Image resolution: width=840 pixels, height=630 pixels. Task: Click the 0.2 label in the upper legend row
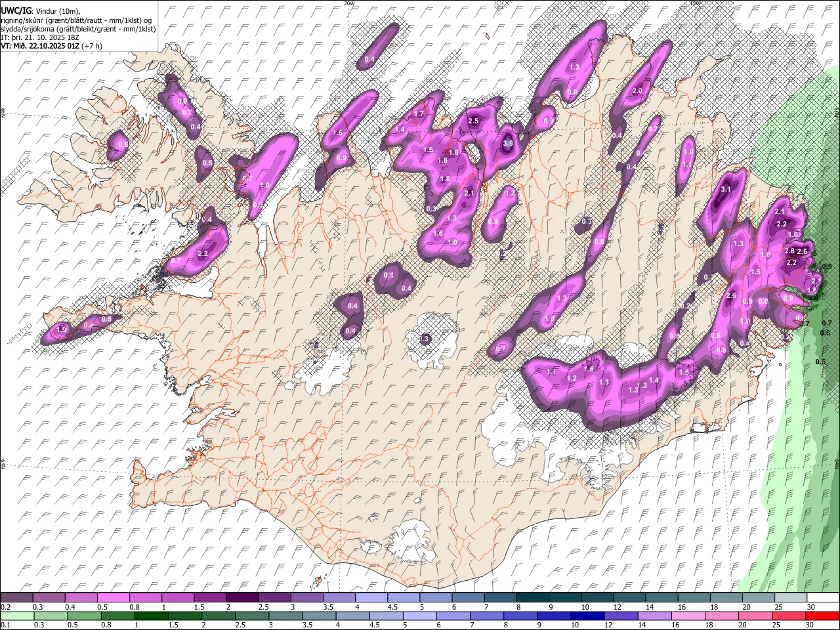[x=5, y=607]
